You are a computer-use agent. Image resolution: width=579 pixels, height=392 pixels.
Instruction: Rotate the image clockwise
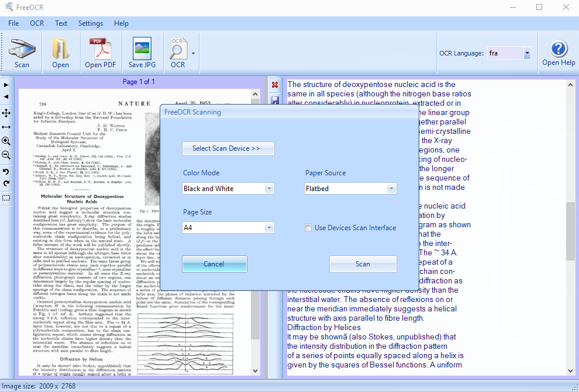point(6,183)
